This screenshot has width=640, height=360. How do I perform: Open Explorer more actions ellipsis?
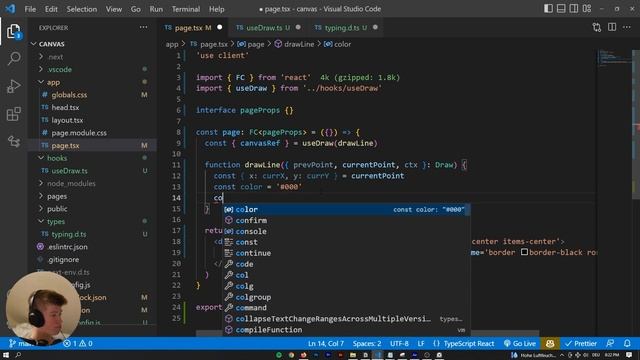pyautogui.click(x=143, y=27)
